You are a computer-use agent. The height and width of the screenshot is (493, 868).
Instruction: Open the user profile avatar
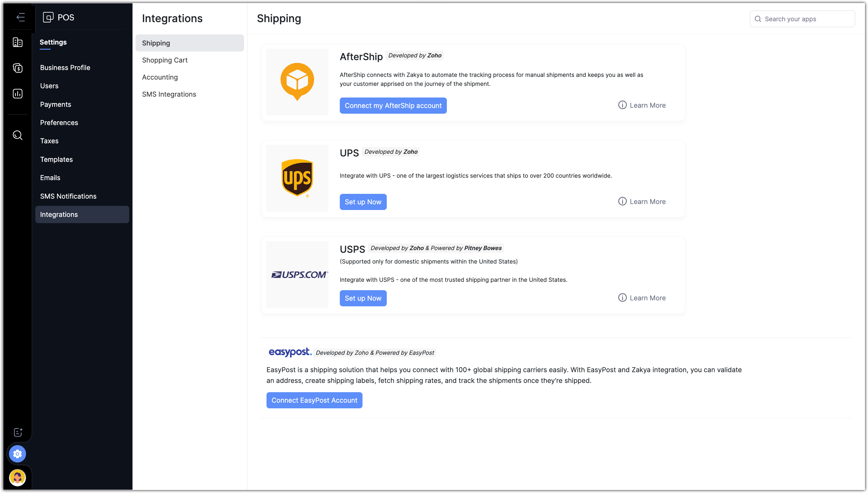[x=18, y=477]
